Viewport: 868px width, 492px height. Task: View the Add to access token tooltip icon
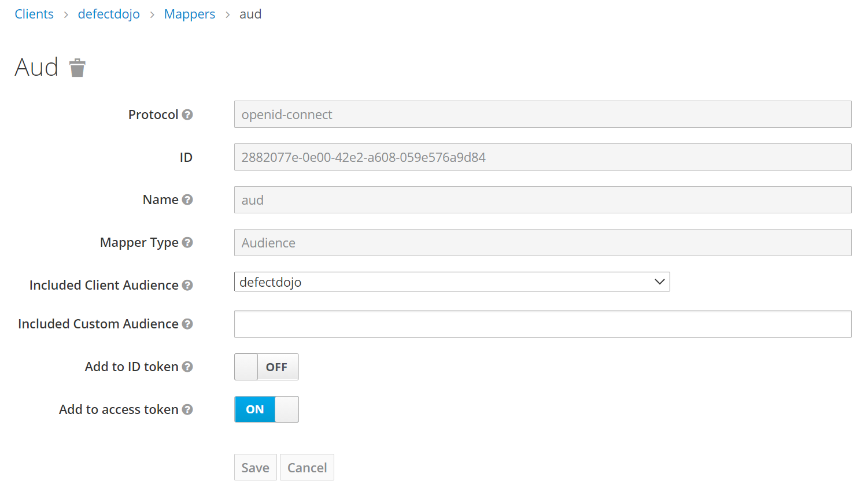(x=188, y=409)
